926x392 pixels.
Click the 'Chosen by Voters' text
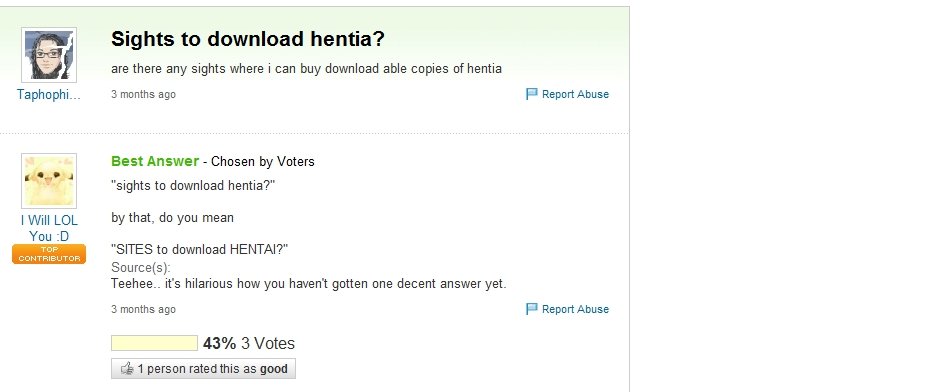click(263, 162)
